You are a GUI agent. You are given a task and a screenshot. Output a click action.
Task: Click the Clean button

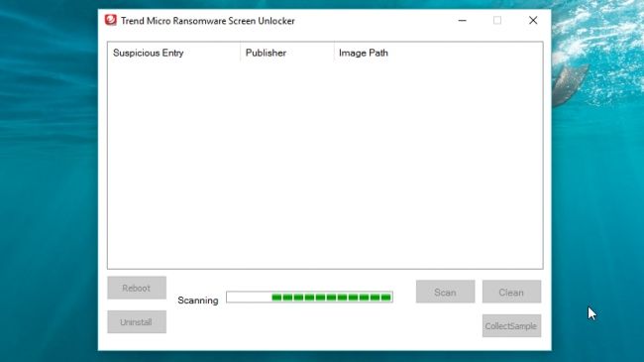tap(511, 292)
